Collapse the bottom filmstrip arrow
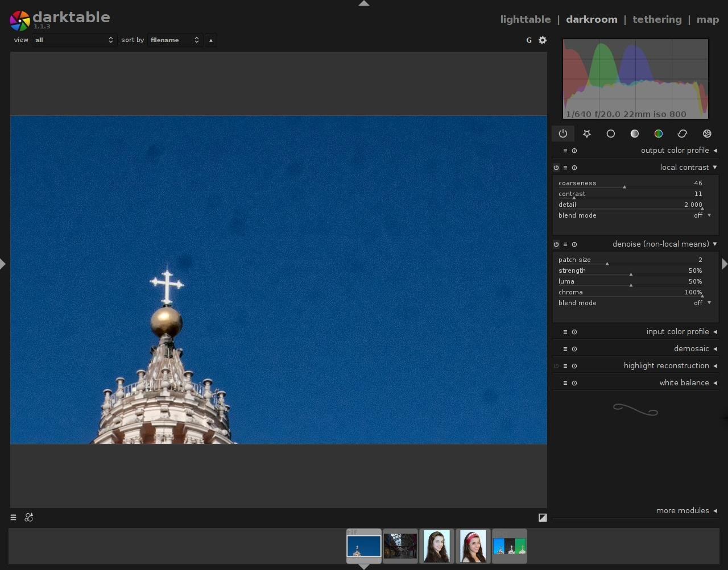Image resolution: width=728 pixels, height=570 pixels. [x=364, y=567]
